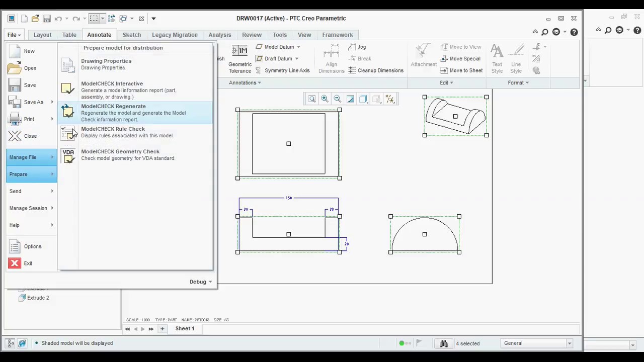Switch to the Analysis tab
This screenshot has height=362, width=644.
pyautogui.click(x=220, y=35)
